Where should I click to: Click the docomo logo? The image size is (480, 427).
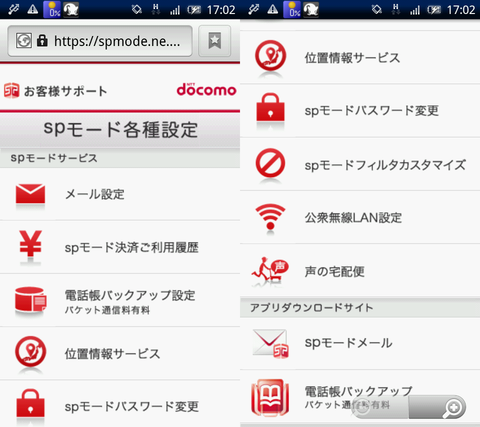point(206,90)
